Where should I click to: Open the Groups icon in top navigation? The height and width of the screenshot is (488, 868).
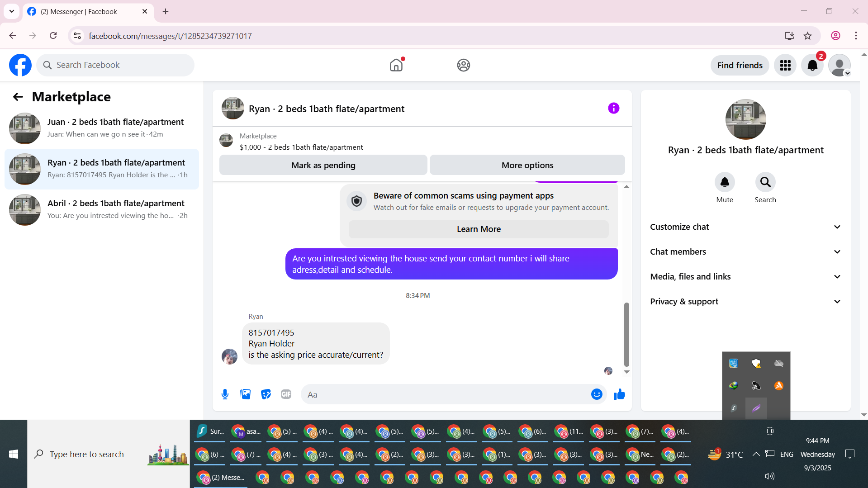pyautogui.click(x=464, y=65)
